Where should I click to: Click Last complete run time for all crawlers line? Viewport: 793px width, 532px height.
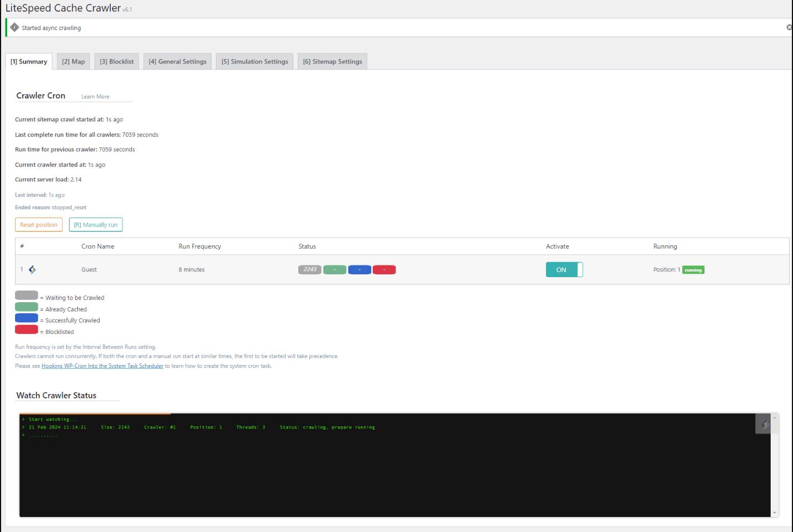coord(87,135)
